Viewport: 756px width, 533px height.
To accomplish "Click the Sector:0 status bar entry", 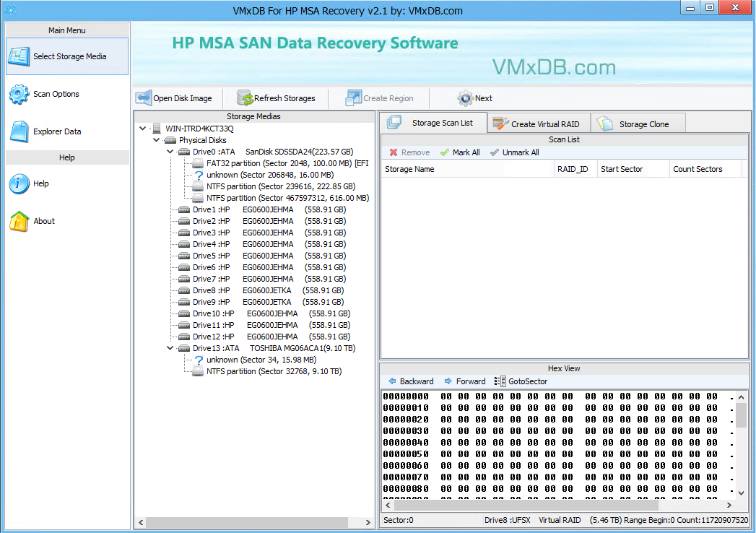I will click(399, 521).
